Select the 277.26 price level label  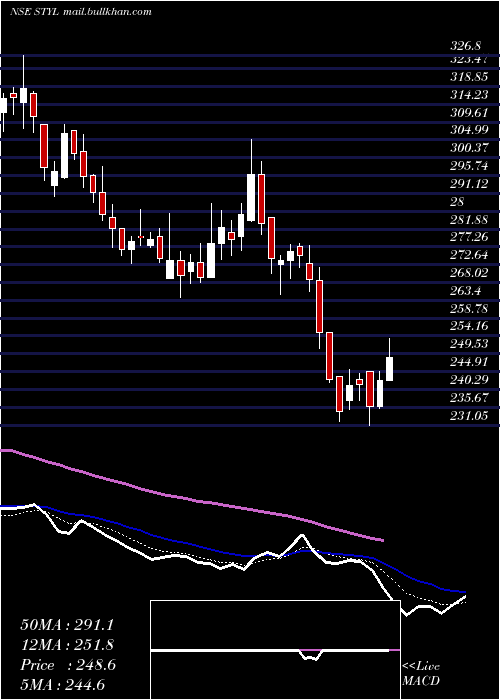pos(469,237)
